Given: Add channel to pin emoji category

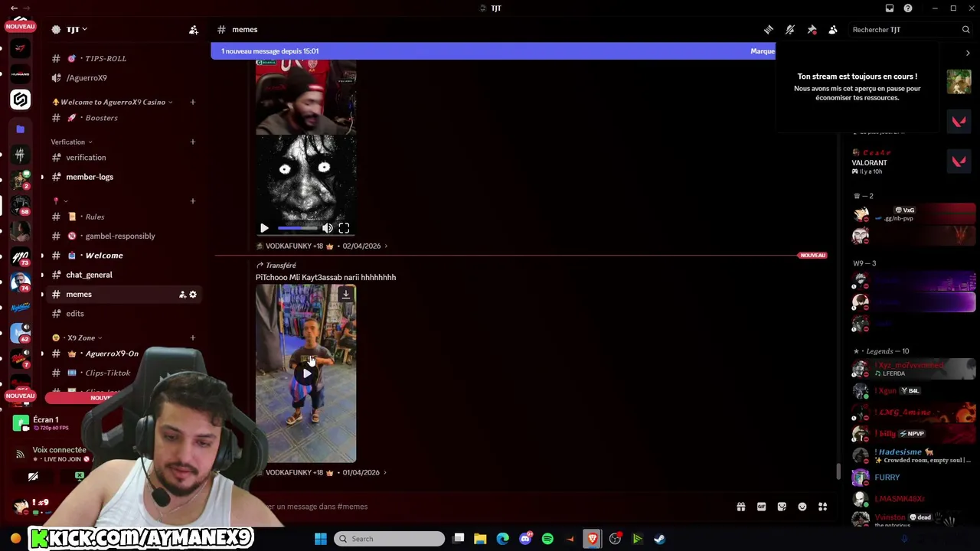Looking at the screenshot, I should [193, 201].
